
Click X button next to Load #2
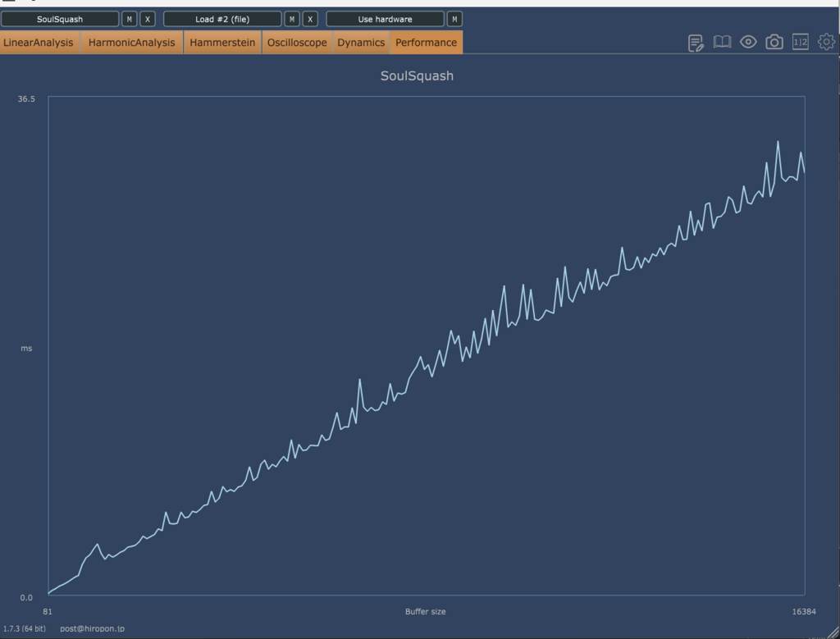[310, 20]
